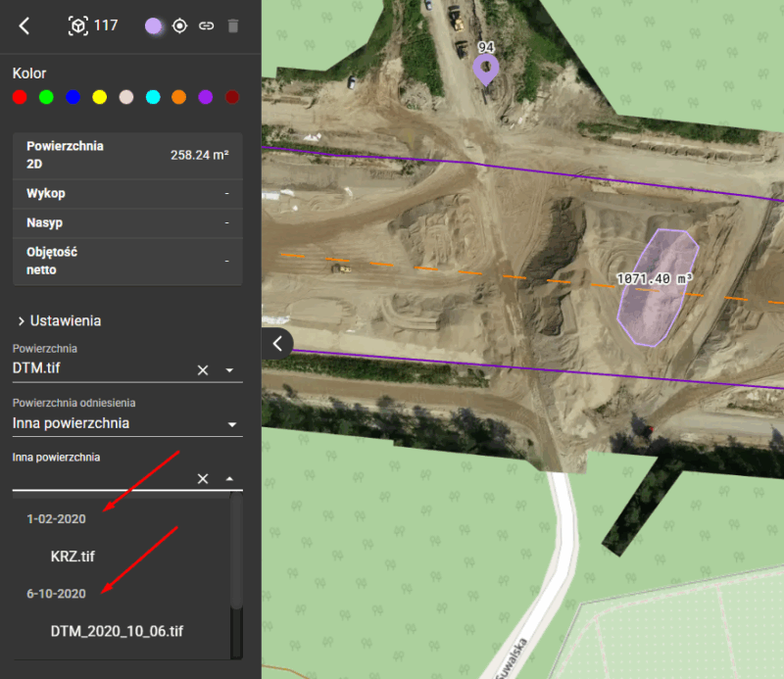The width and height of the screenshot is (784, 679).
Task: Click the 1071.40 m³ volume label
Action: click(x=655, y=279)
